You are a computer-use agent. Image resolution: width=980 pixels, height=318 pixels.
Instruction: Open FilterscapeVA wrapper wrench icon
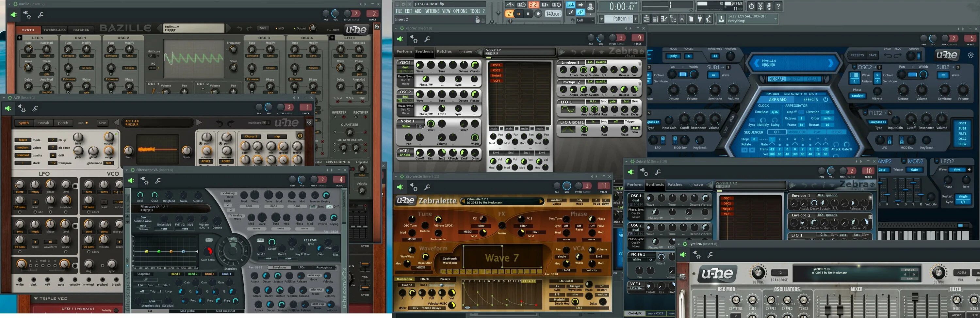tap(158, 180)
